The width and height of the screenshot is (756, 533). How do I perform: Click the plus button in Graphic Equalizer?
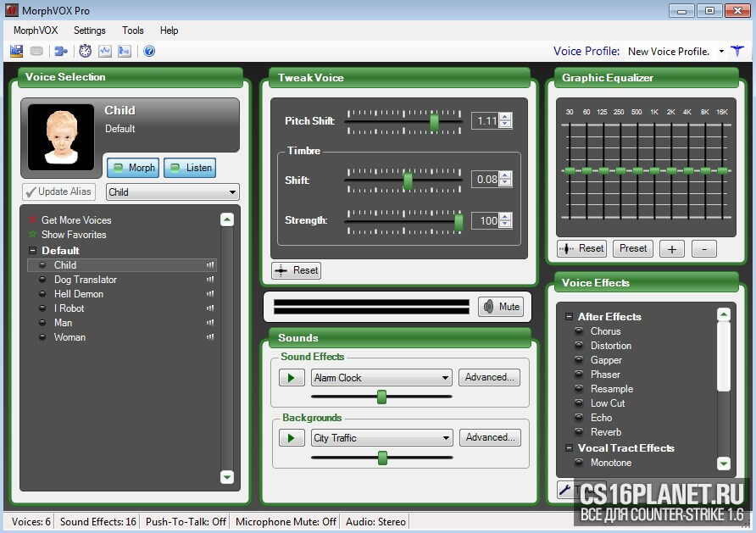(x=672, y=249)
